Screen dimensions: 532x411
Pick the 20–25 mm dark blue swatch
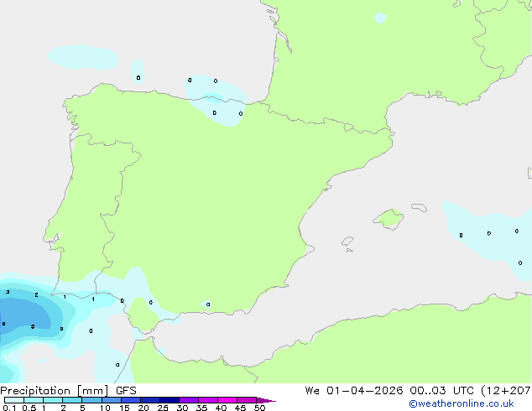[150, 400]
